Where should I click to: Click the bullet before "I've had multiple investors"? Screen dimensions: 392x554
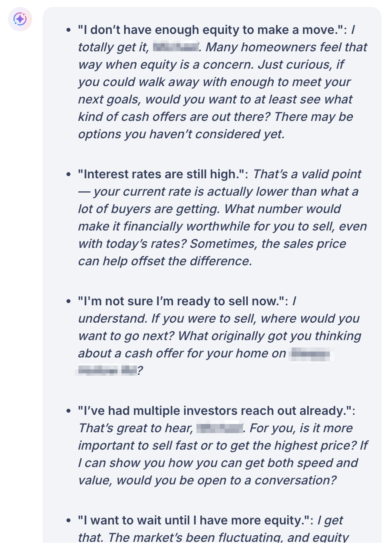click(x=68, y=411)
